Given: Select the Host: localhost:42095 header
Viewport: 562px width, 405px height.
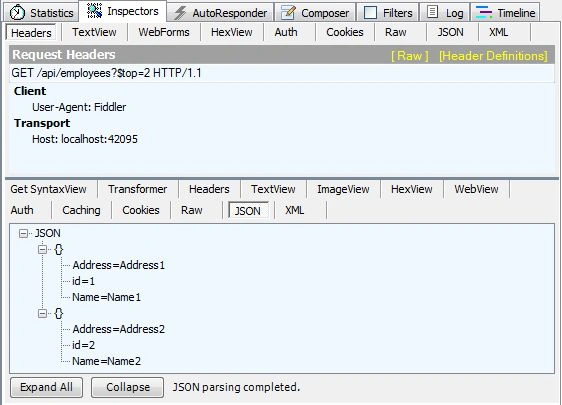Looking at the screenshot, I should 85,139.
